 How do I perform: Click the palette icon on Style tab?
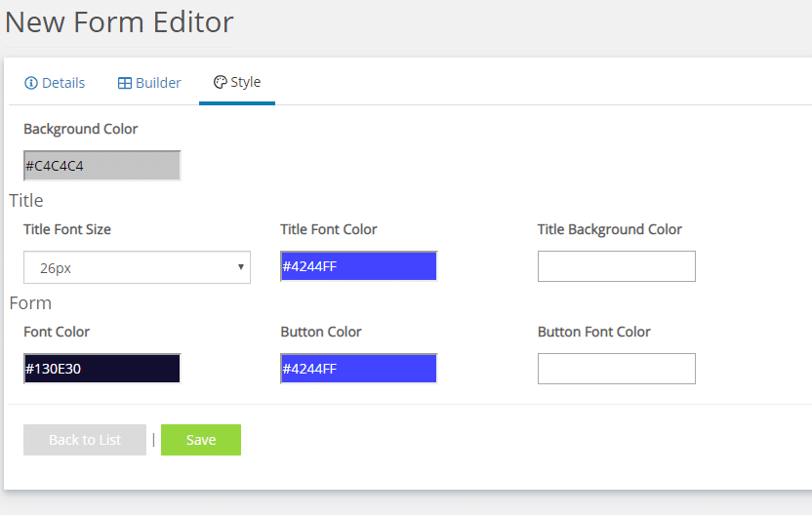pyautogui.click(x=221, y=82)
